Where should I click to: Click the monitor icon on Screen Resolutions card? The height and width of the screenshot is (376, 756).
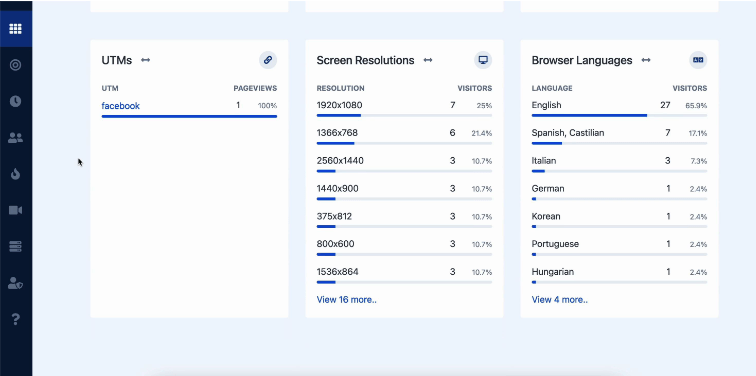click(x=483, y=60)
